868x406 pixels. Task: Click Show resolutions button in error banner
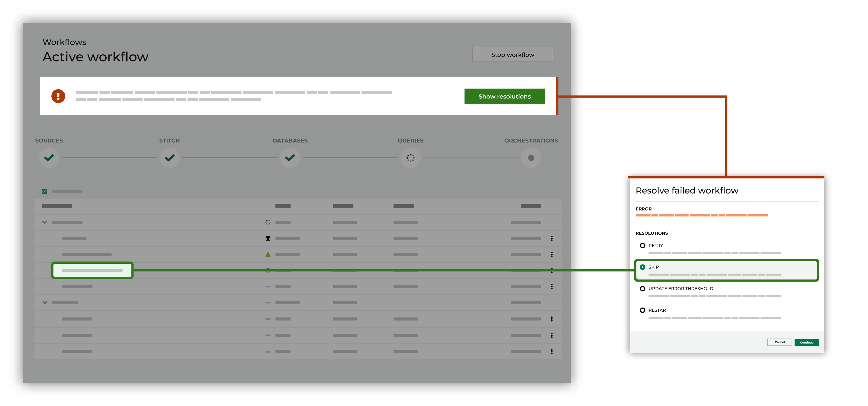[x=504, y=96]
